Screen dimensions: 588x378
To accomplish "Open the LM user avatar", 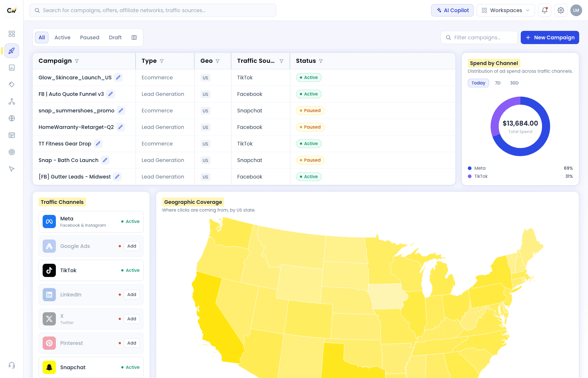I will [x=576, y=10].
